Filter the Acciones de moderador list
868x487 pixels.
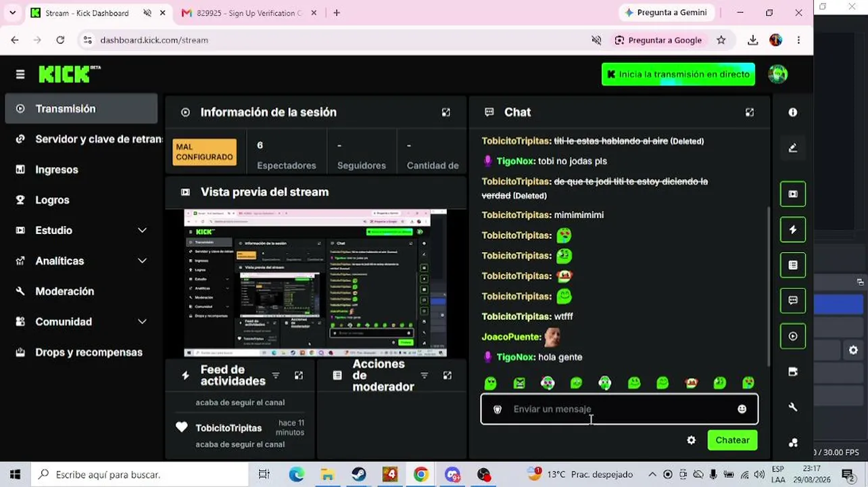pyautogui.click(x=425, y=375)
